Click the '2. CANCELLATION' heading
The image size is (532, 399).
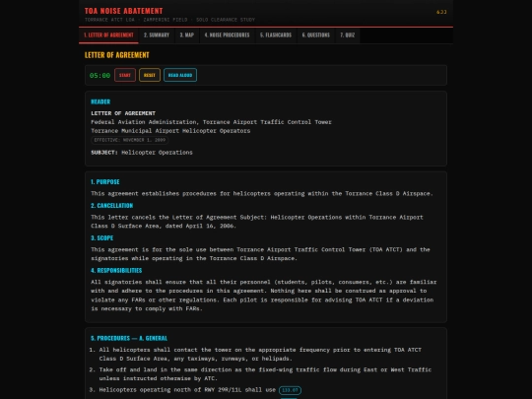click(x=112, y=206)
